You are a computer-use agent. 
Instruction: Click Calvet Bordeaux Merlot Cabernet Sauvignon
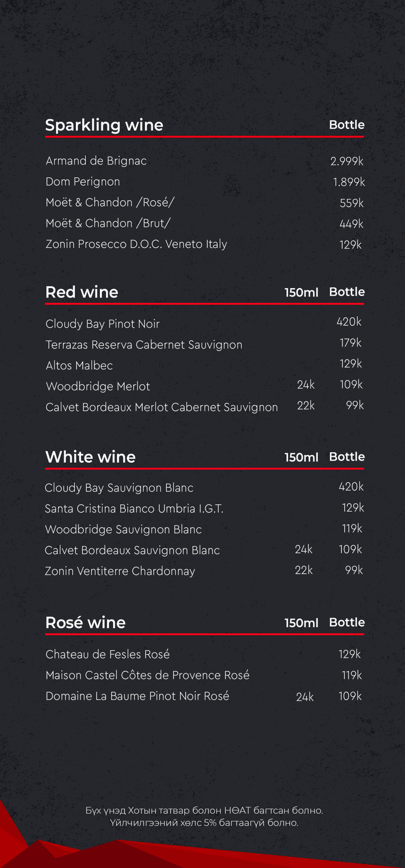pyautogui.click(x=161, y=407)
